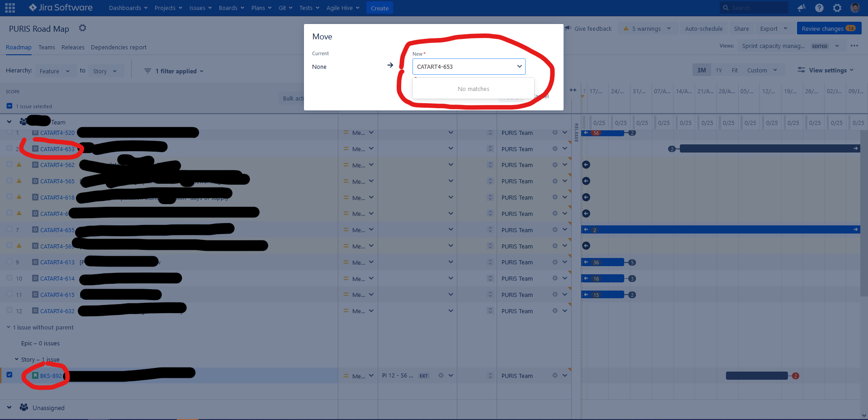This screenshot has height=420, width=868.
Task: Open the CATART4-653 issue link
Action: (x=57, y=149)
